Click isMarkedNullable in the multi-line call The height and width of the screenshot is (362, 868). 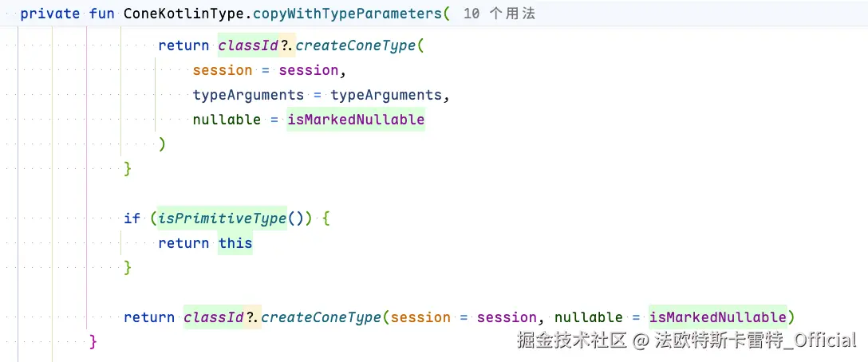pyautogui.click(x=356, y=120)
